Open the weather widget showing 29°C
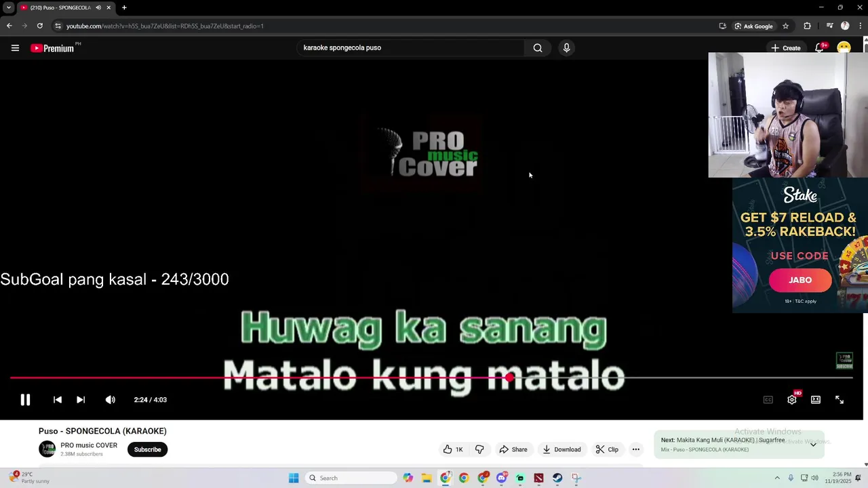Image resolution: width=868 pixels, height=488 pixels. click(29, 478)
